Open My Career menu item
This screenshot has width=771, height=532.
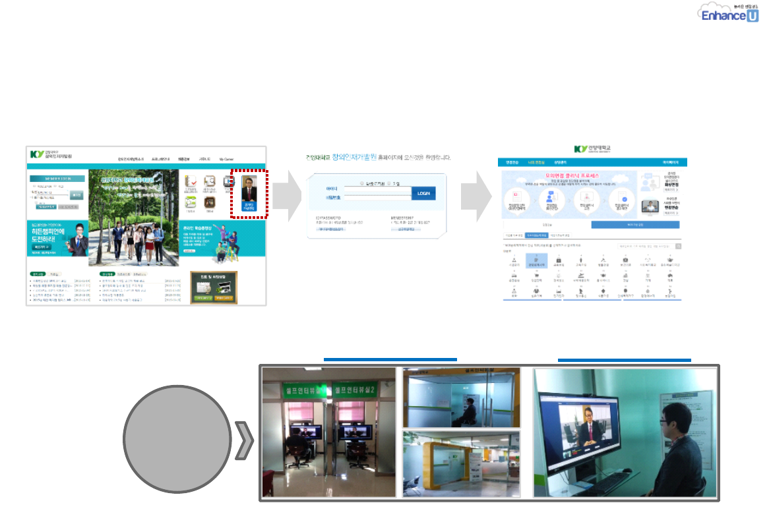(227, 159)
